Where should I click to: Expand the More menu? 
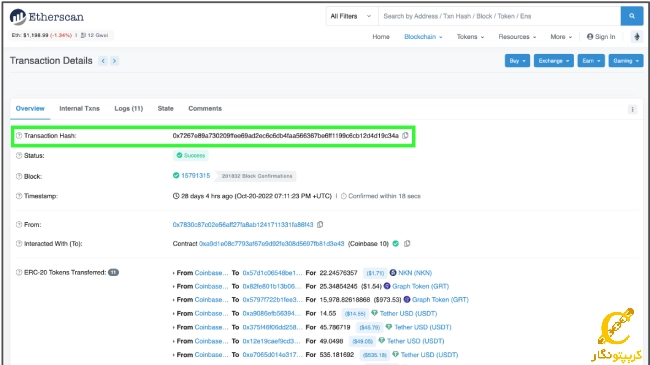click(x=561, y=36)
